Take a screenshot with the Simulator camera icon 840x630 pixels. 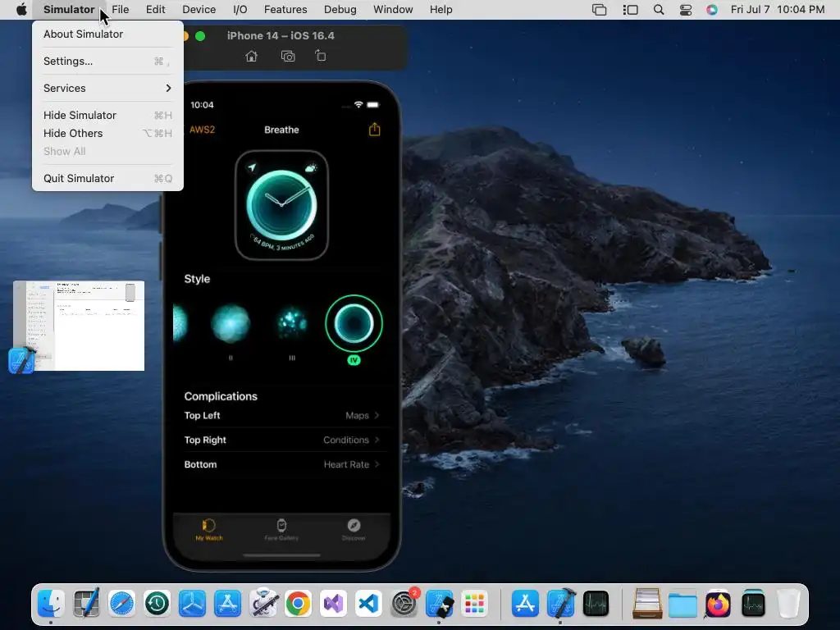point(288,57)
